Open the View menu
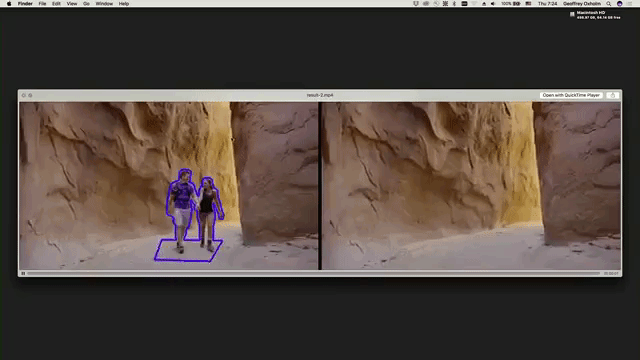The height and width of the screenshot is (360, 640). coord(72,4)
